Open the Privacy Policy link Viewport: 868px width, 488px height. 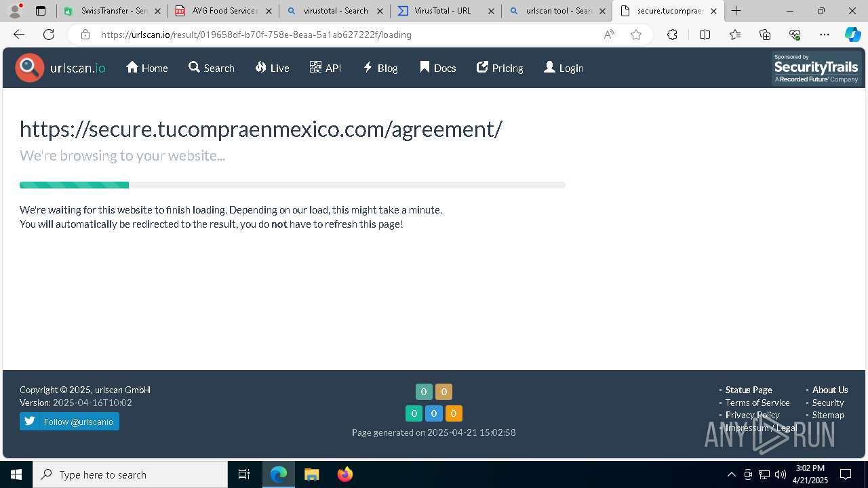coord(753,415)
